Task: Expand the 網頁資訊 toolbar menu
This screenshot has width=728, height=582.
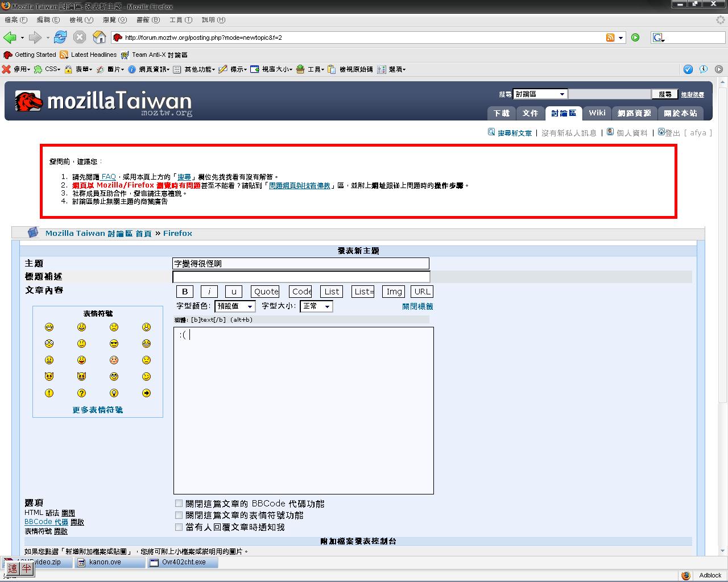Action: [x=149, y=69]
